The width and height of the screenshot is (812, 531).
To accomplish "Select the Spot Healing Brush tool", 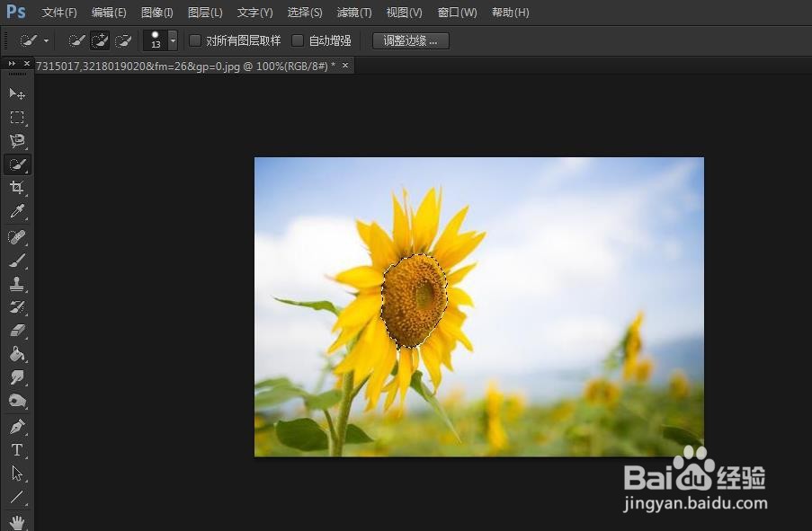I will [18, 236].
